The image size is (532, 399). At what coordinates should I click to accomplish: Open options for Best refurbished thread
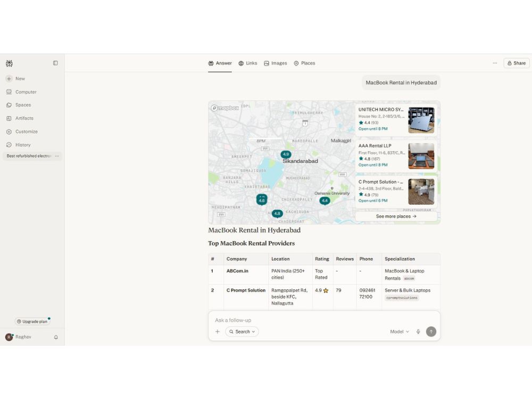57,156
